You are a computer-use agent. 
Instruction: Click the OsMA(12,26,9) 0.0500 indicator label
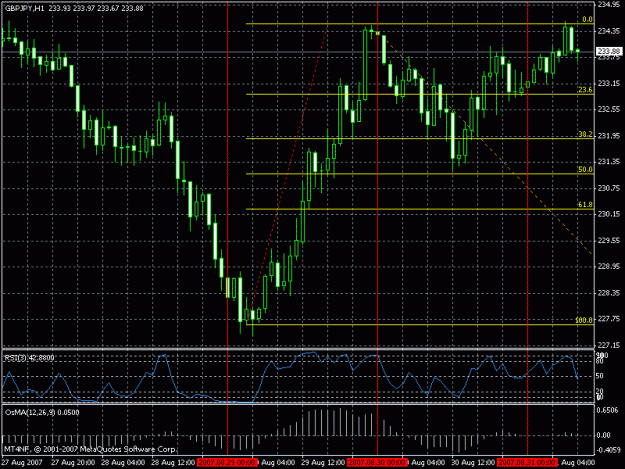[42, 412]
